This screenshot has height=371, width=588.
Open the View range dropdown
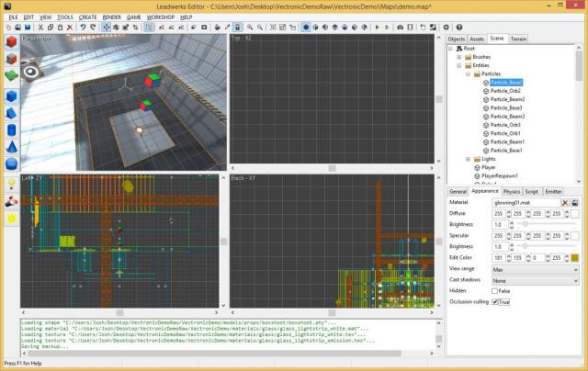coord(536,269)
